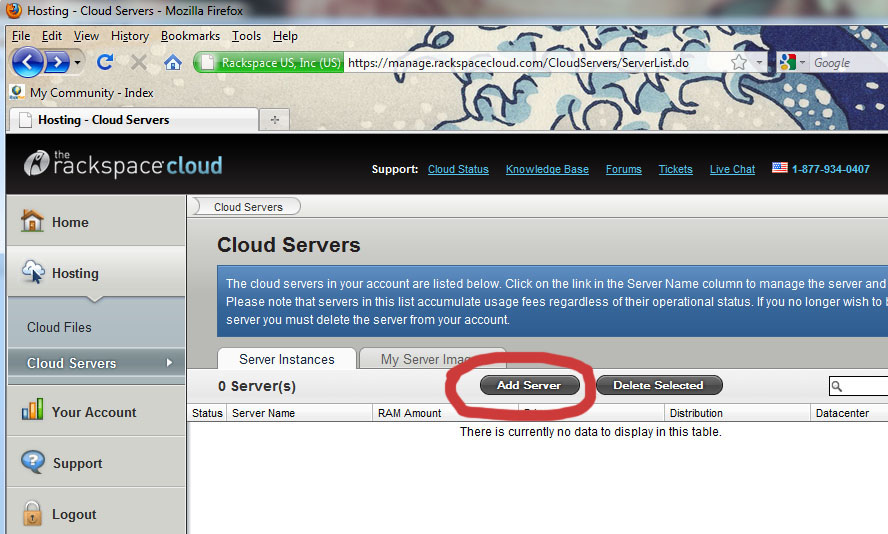888x534 pixels.
Task: Reload the page with the refresh icon
Action: [104, 62]
